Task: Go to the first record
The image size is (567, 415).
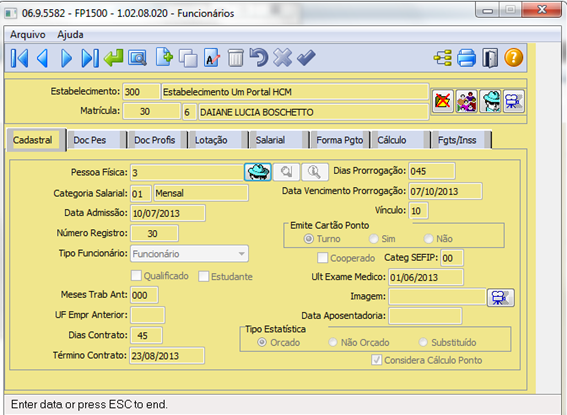Action: pos(20,58)
